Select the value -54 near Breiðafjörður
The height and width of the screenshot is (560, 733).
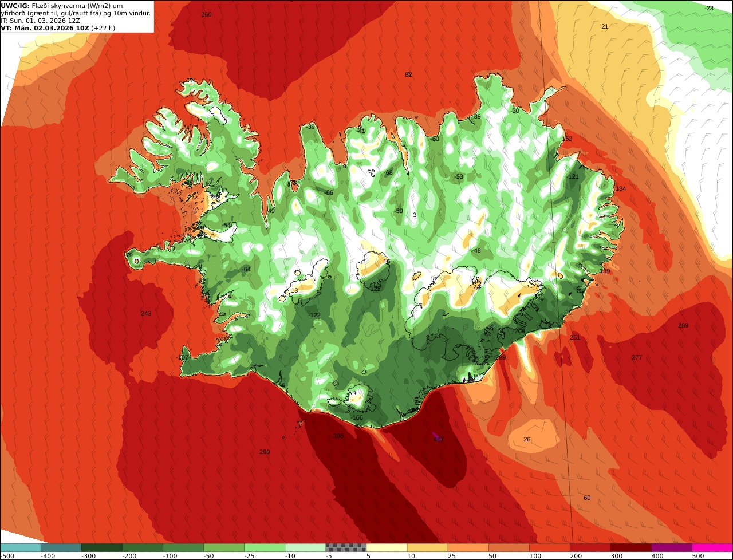click(226, 225)
